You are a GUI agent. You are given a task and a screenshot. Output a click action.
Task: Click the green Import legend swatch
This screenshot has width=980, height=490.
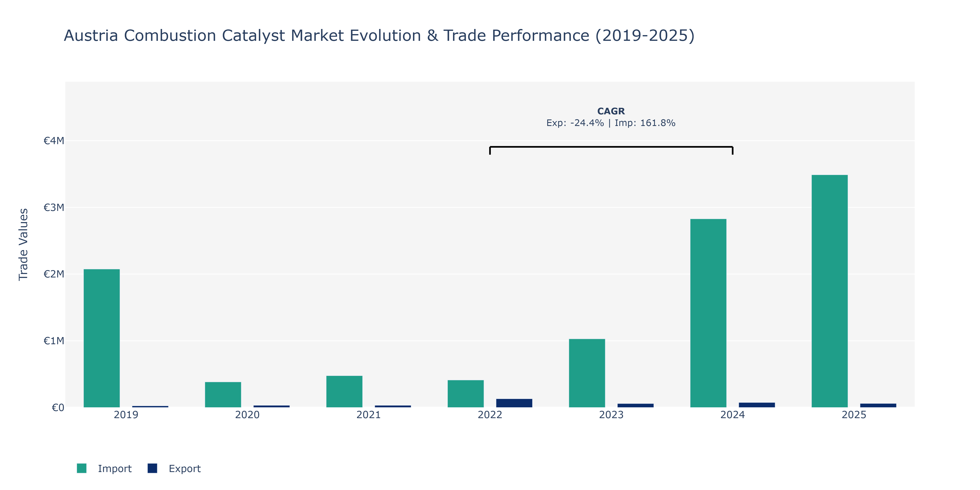coord(81,468)
